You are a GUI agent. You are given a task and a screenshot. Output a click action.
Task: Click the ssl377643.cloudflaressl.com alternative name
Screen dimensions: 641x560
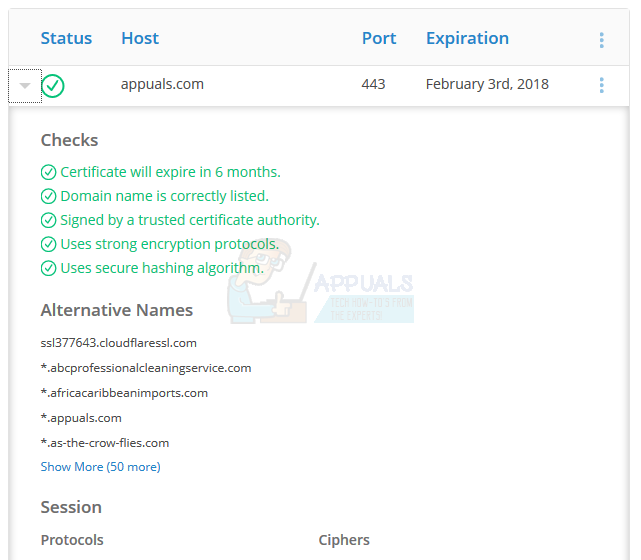pyautogui.click(x=118, y=343)
